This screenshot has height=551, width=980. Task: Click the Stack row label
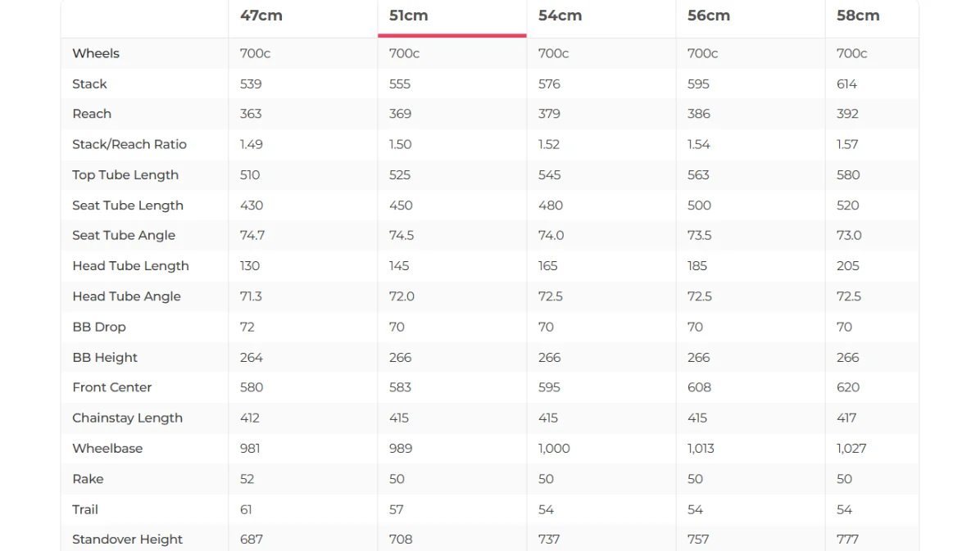point(89,84)
